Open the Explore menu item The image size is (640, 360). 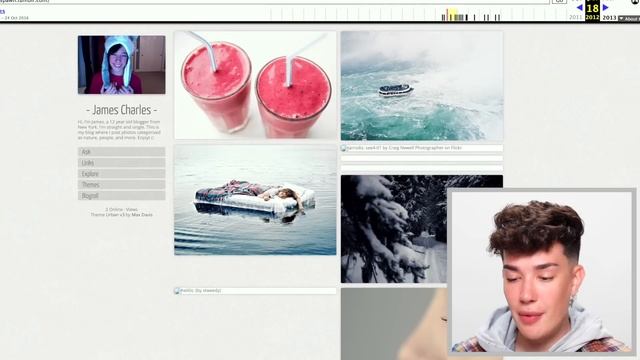coord(122,174)
